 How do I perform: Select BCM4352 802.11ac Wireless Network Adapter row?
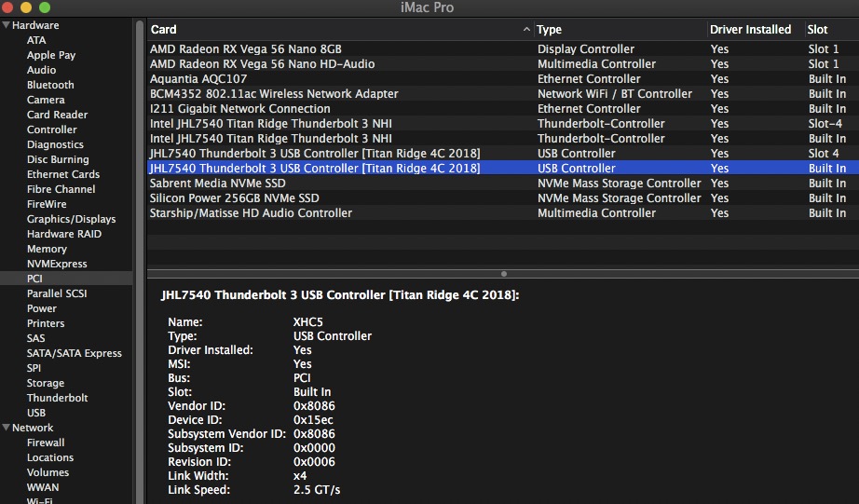[x=503, y=94]
